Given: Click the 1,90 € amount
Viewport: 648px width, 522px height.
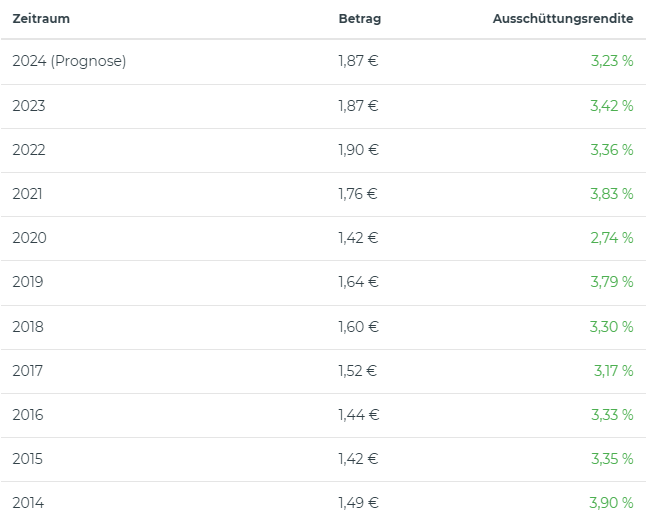Looking at the screenshot, I should pos(358,150).
